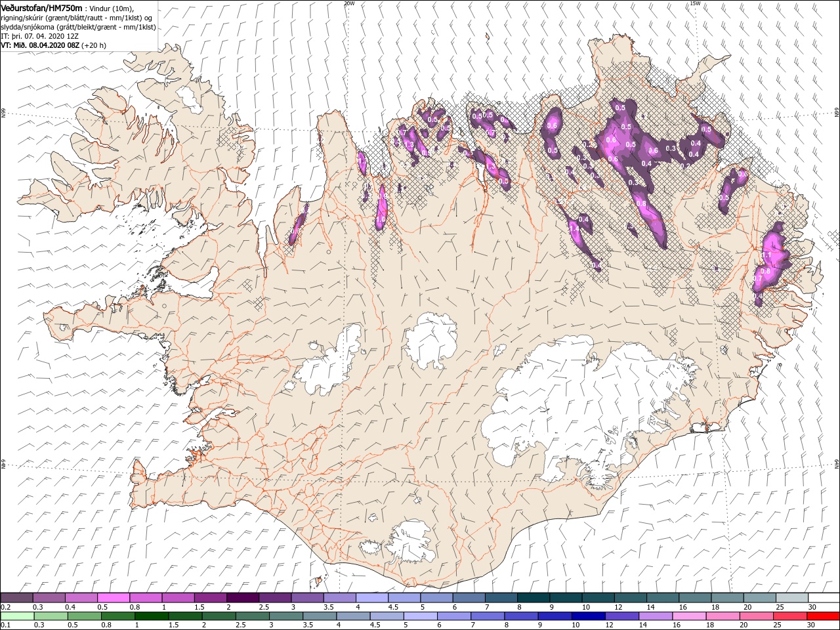Pick the lavender 4 swatch in upper legend

(x=371, y=598)
